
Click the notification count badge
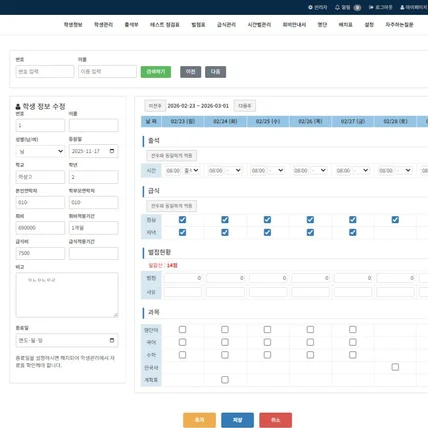click(357, 7)
